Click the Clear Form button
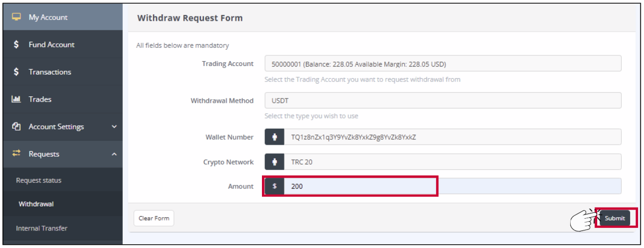Screen dimensions: 644x248 [154, 218]
